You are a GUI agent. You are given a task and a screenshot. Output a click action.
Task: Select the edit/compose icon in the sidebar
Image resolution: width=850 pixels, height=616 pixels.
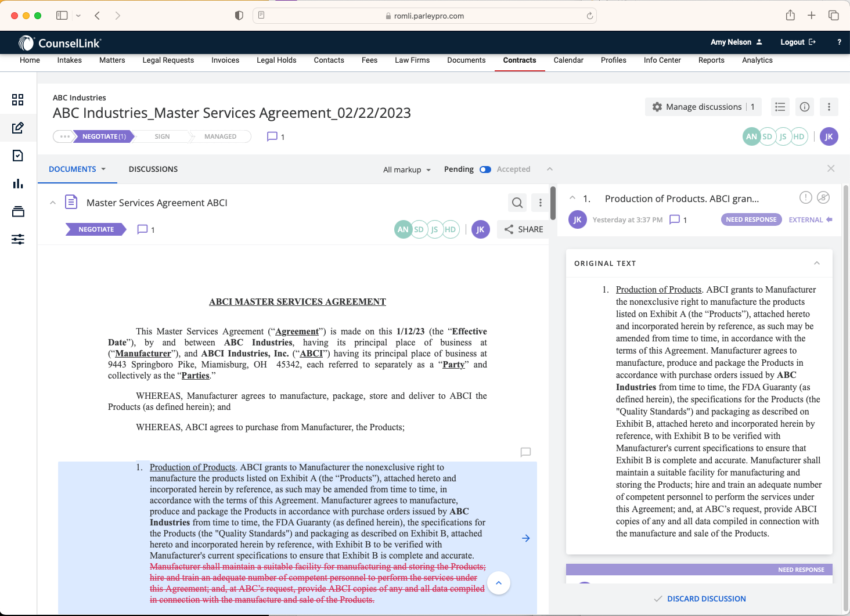point(18,128)
